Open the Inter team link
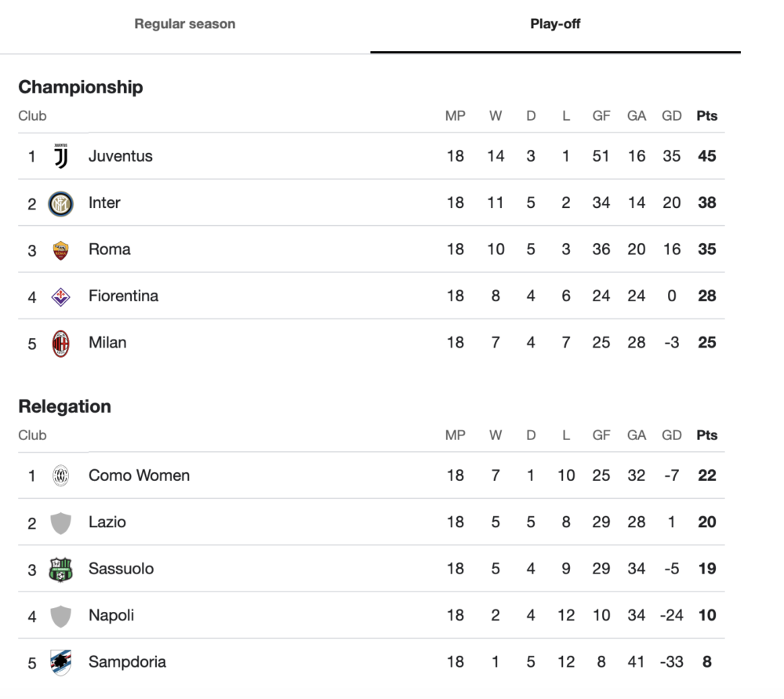This screenshot has width=784, height=699. pyautogui.click(x=104, y=203)
